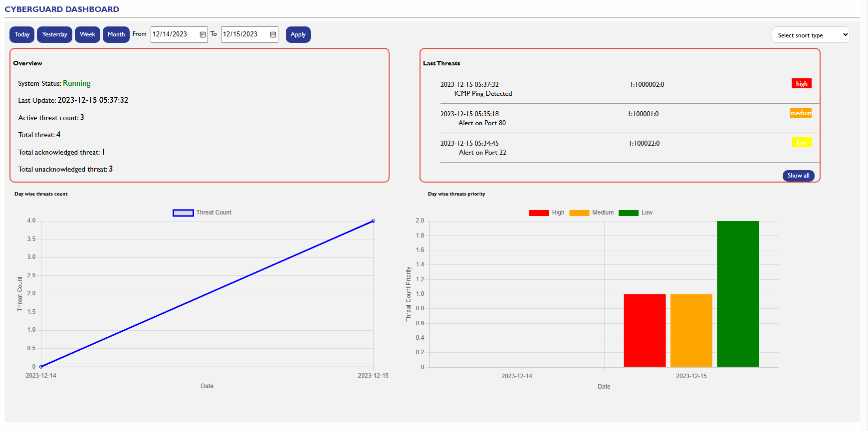Image resolution: width=868 pixels, height=431 pixels.
Task: Focus the To date field 12/15/2023
Action: point(249,34)
